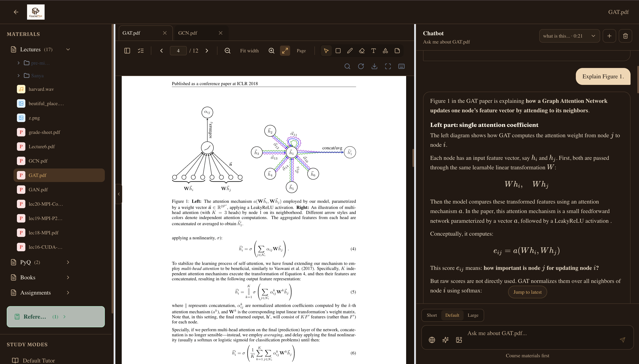Open keyboard shortcuts icon
Screen dimensions: 639x364
(401, 66)
